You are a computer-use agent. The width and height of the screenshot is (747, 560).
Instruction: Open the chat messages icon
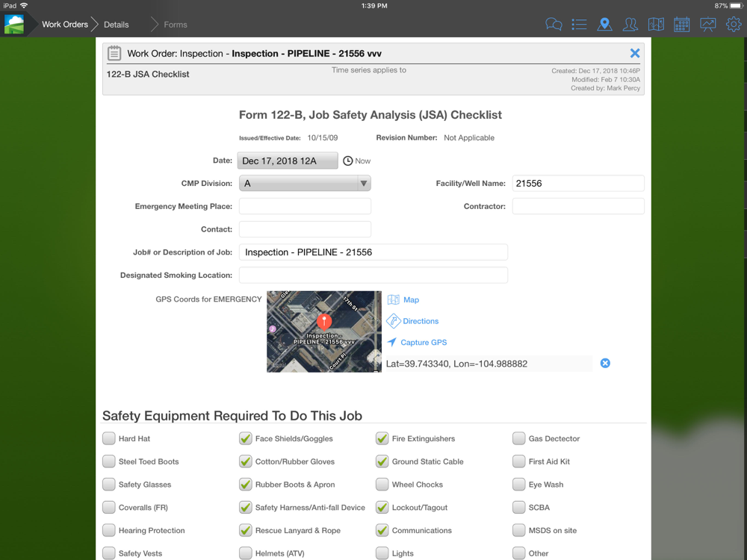(x=554, y=25)
